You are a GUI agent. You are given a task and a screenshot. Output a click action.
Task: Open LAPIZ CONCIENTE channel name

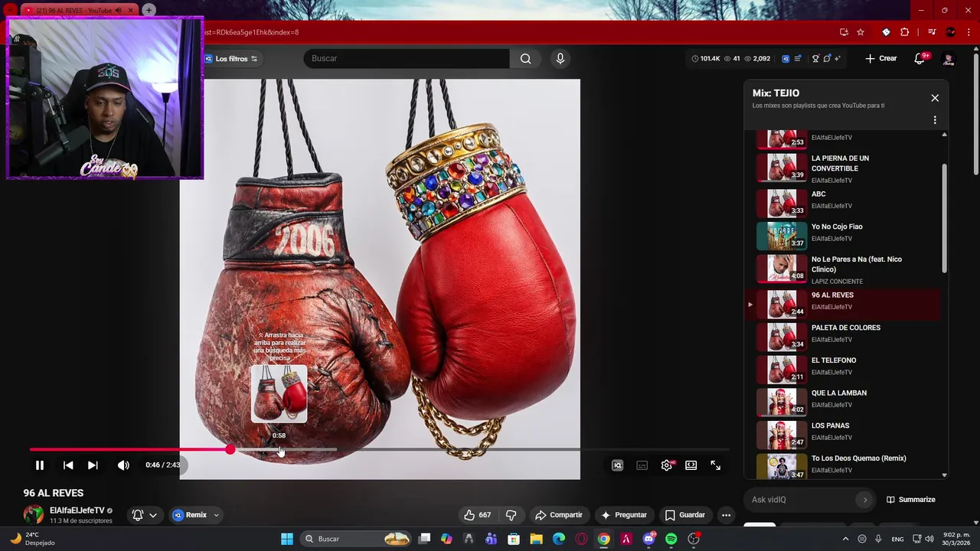837,282
